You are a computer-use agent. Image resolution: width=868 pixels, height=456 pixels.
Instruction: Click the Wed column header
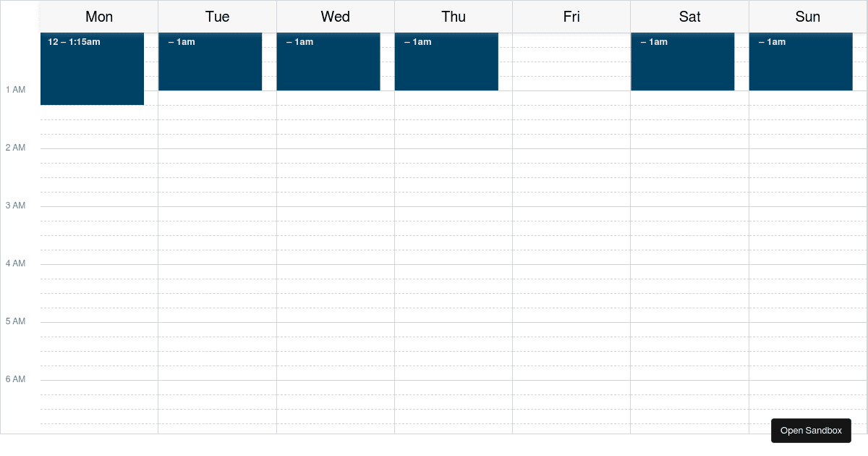(335, 17)
